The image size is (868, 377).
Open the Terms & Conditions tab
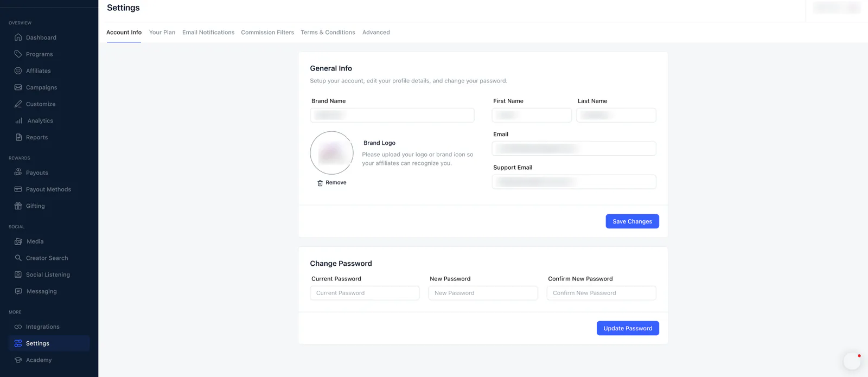coord(328,33)
